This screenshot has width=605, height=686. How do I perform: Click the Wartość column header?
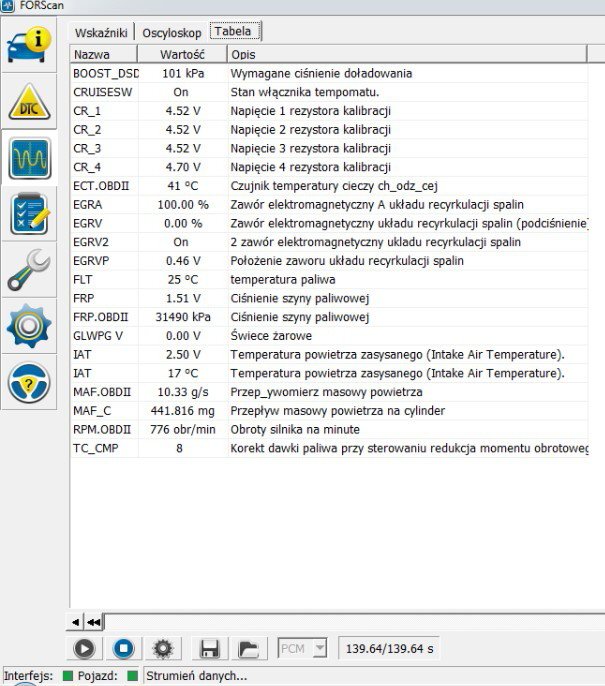181,54
